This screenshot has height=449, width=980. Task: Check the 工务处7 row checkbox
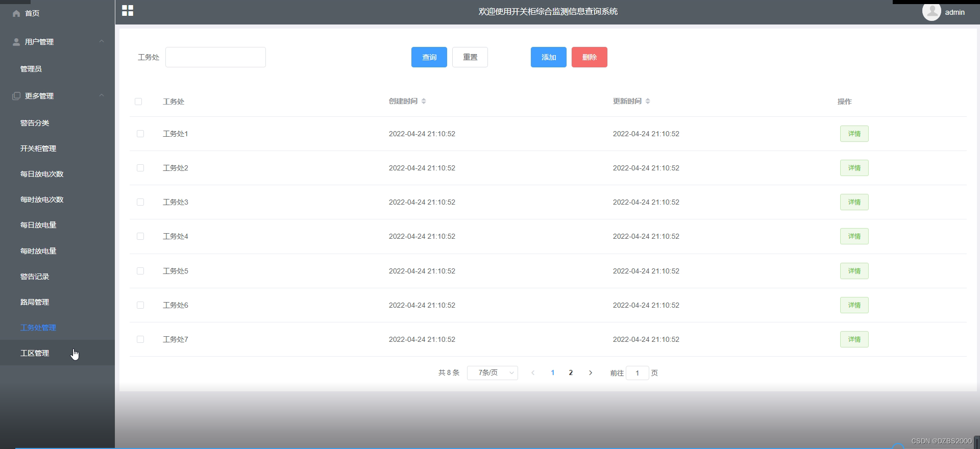140,339
